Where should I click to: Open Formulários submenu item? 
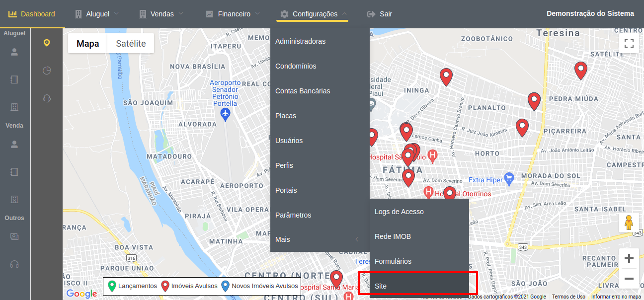coord(419,261)
